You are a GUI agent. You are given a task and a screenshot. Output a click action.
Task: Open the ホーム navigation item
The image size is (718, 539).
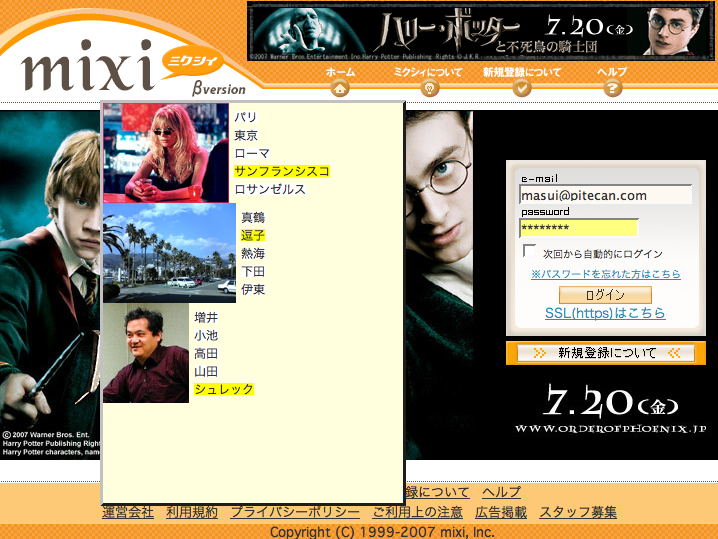tap(340, 72)
